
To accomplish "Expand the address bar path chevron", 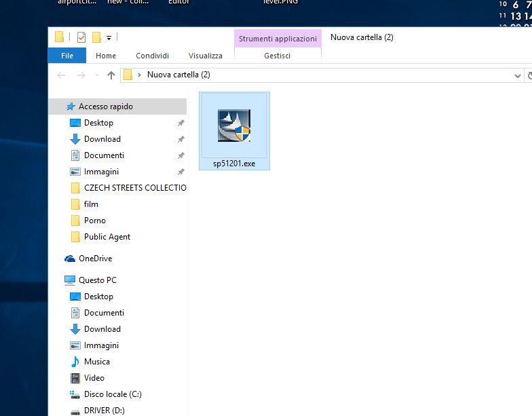I will 139,75.
